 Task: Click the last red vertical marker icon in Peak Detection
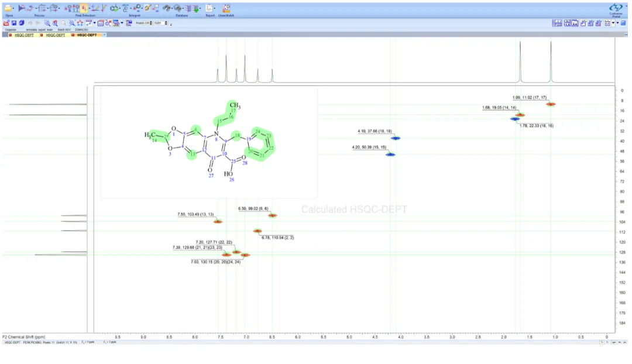click(104, 8)
